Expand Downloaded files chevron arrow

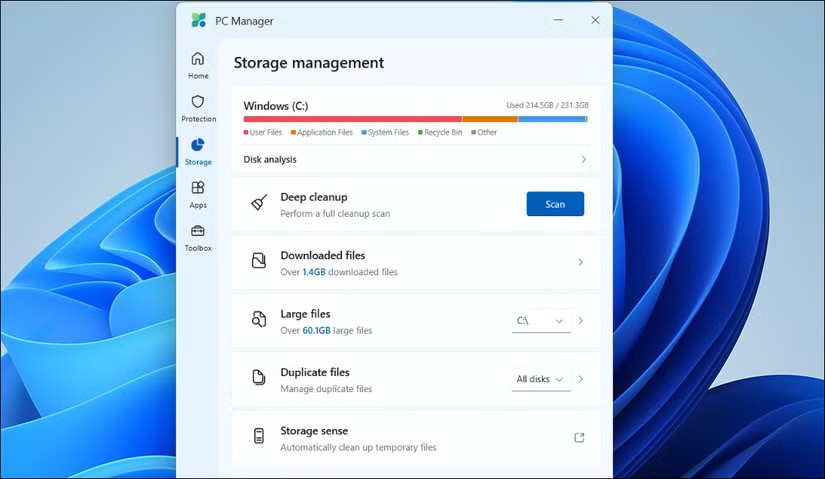581,263
